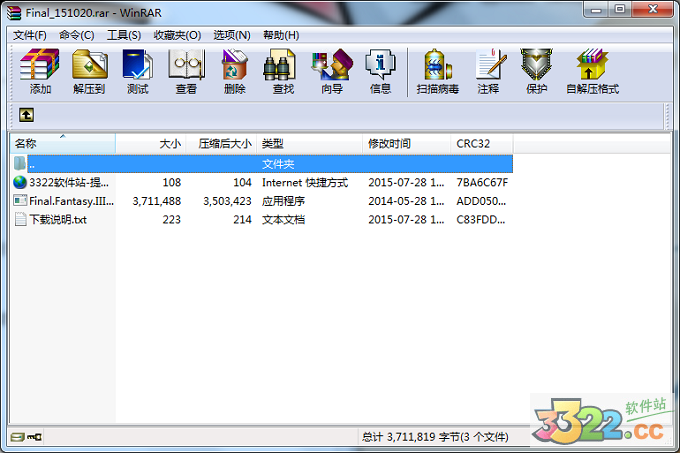The image size is (680, 453).
Task: Sort by CRC32 column header
Action: (x=482, y=143)
